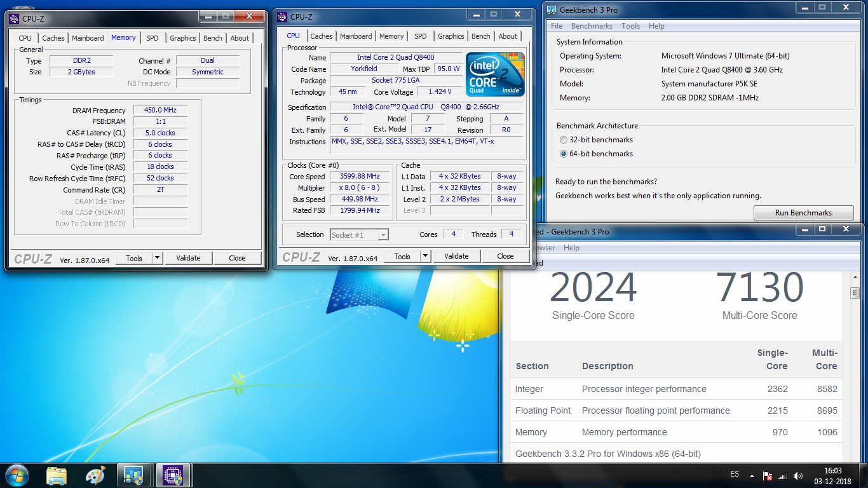Image resolution: width=868 pixels, height=488 pixels.
Task: Open the Mainboard tab in Memory window
Action: (88, 38)
